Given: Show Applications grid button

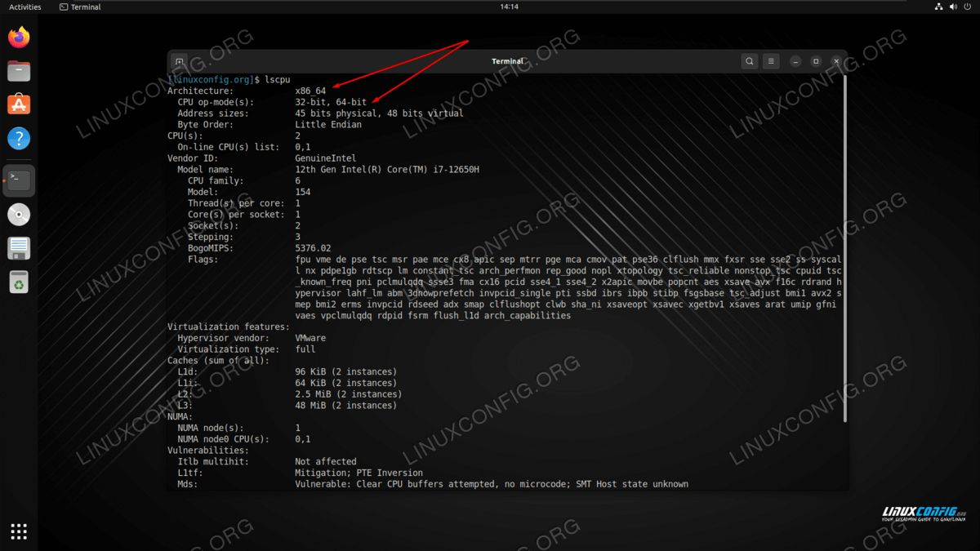Looking at the screenshot, I should [x=19, y=531].
